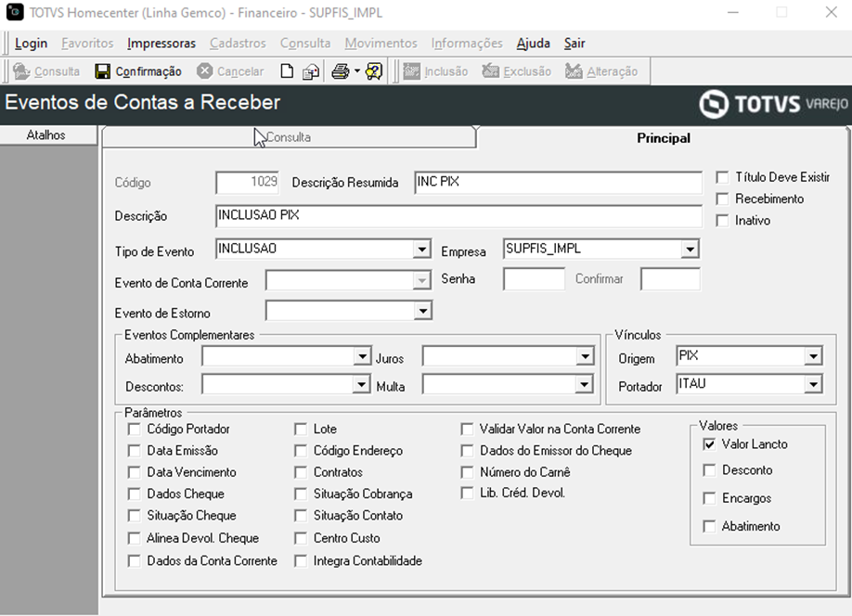Click the Confirmação floppy disk icon
This screenshot has height=616, width=852.
102,71
